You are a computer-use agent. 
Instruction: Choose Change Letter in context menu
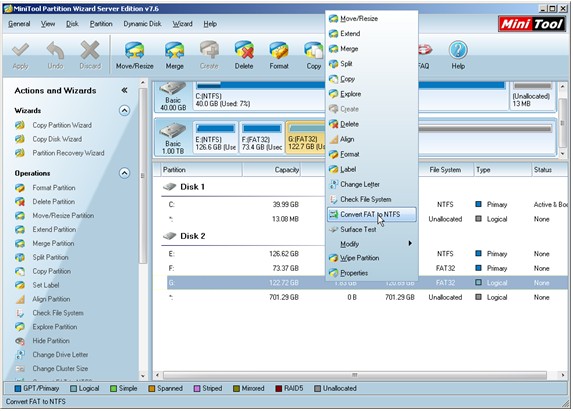pyautogui.click(x=372, y=184)
